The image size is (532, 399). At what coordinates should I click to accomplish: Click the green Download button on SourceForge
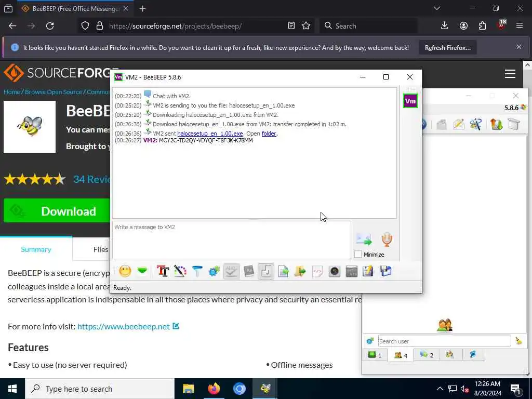(x=57, y=211)
